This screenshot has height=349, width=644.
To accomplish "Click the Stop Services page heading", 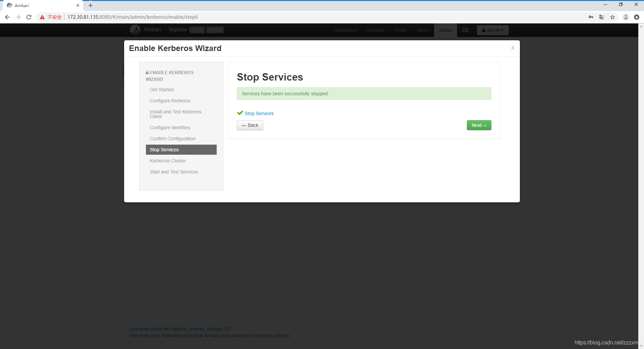I will 270,77.
